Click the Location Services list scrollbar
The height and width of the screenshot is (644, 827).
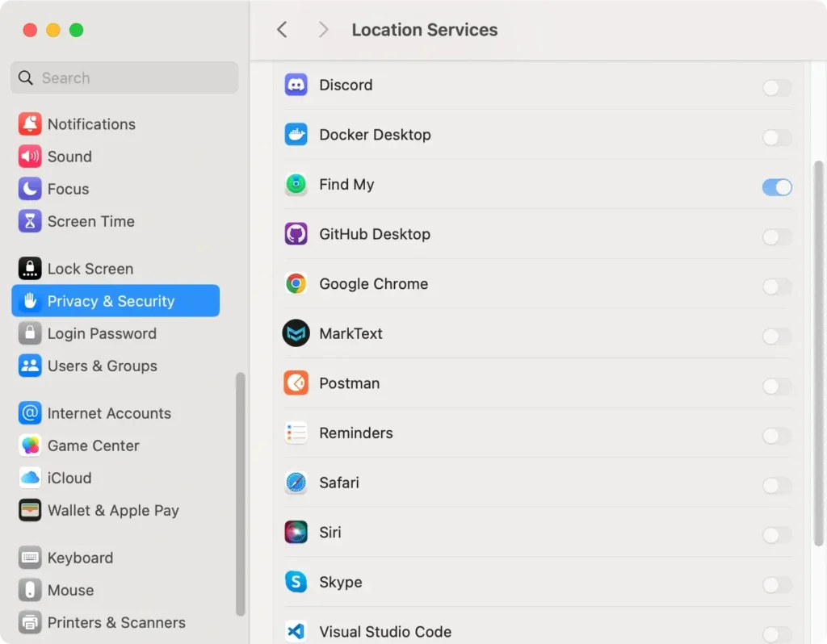pyautogui.click(x=819, y=353)
